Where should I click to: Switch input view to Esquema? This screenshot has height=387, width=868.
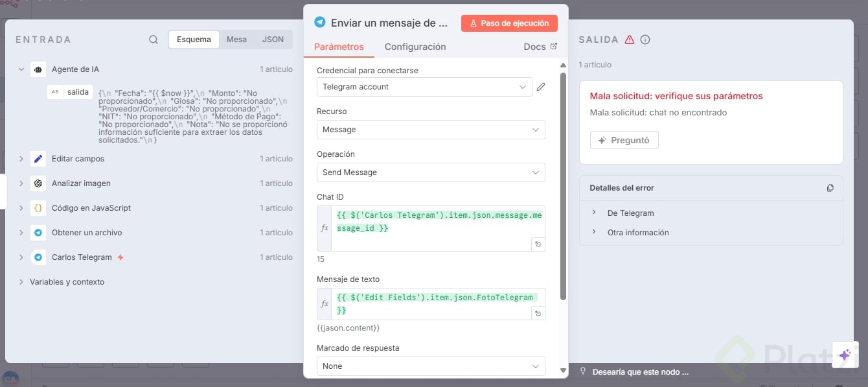[194, 40]
